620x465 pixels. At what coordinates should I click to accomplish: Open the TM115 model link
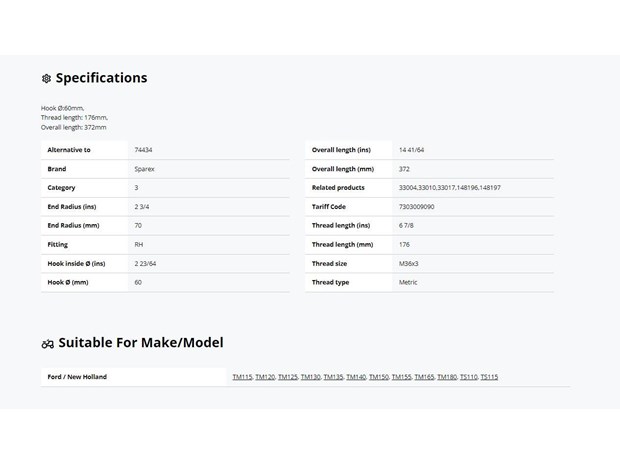tap(242, 377)
